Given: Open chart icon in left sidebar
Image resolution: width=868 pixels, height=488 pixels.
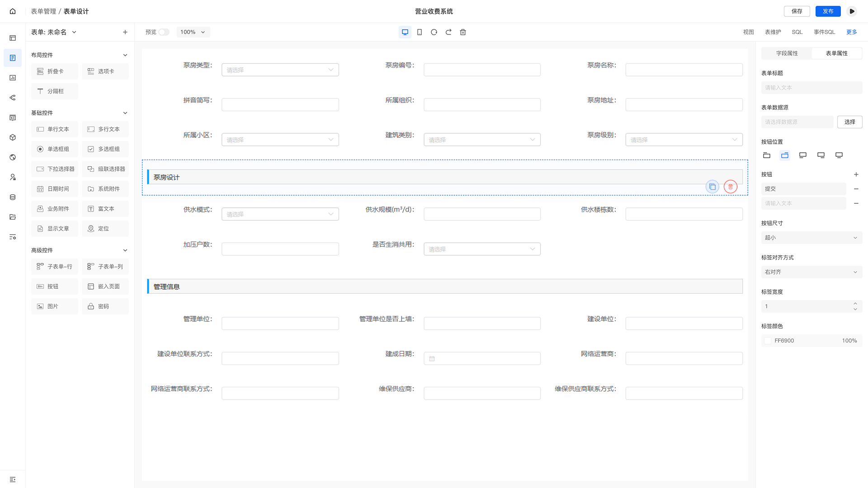Looking at the screenshot, I should click(13, 78).
